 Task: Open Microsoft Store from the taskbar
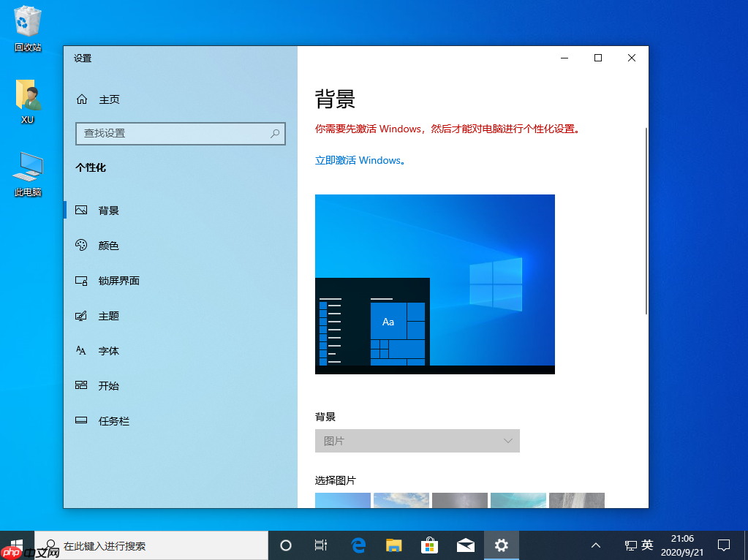(x=429, y=545)
